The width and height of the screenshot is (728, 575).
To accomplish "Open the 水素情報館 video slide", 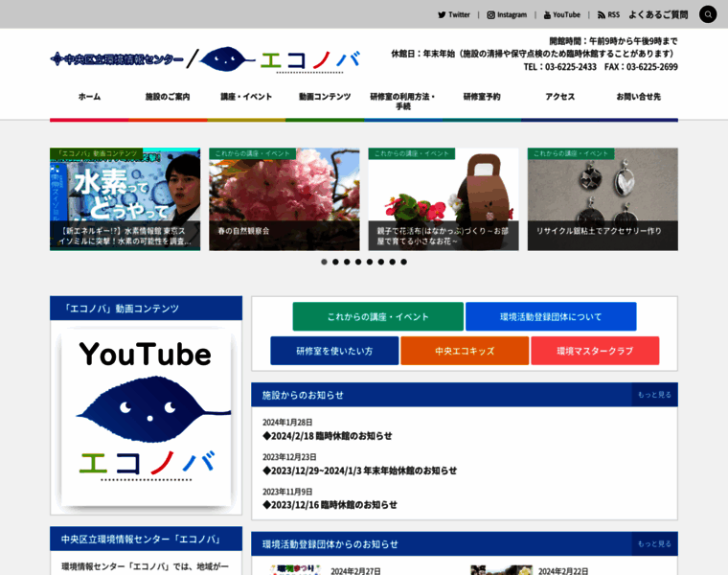I will (125, 199).
